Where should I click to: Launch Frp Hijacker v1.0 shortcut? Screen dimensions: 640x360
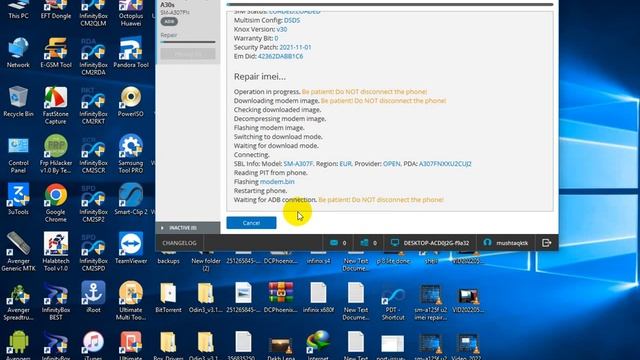pos(56,154)
